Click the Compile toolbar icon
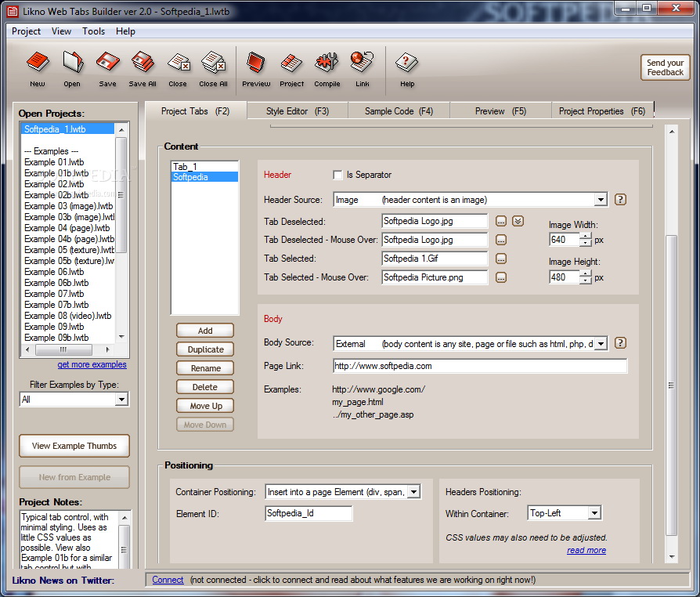 (x=327, y=68)
